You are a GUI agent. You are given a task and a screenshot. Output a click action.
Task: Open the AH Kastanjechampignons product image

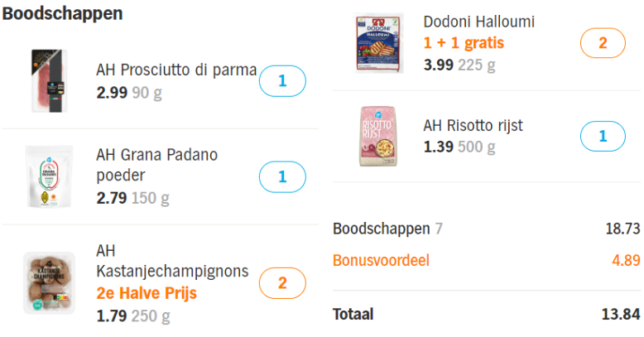(x=50, y=282)
